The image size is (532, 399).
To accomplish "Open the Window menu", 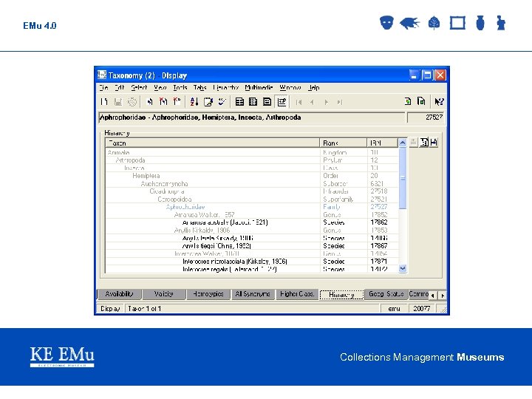I will [290, 87].
